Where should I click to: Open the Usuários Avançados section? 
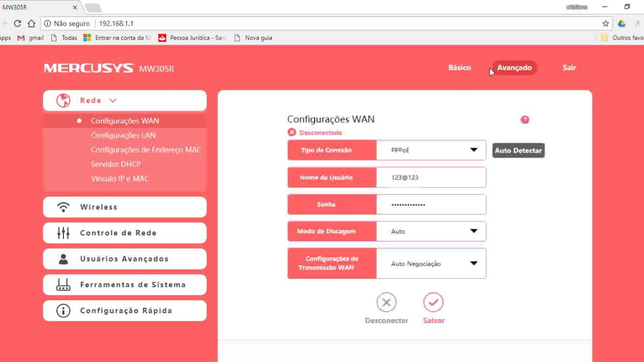pyautogui.click(x=125, y=259)
